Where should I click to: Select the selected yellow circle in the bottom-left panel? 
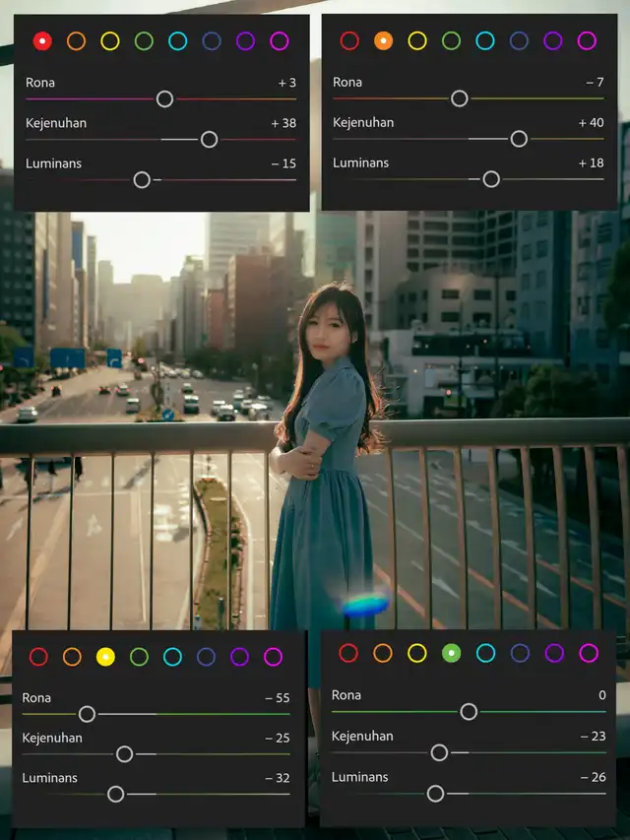pos(105,657)
